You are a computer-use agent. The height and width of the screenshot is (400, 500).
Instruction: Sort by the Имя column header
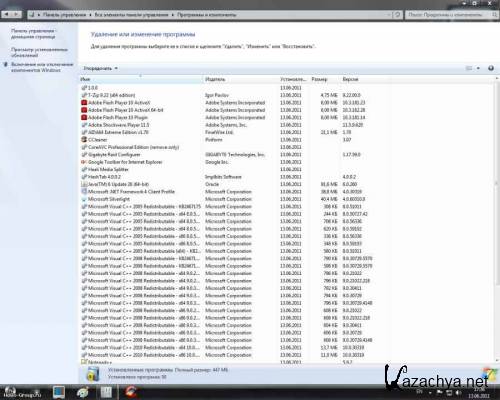(x=141, y=79)
